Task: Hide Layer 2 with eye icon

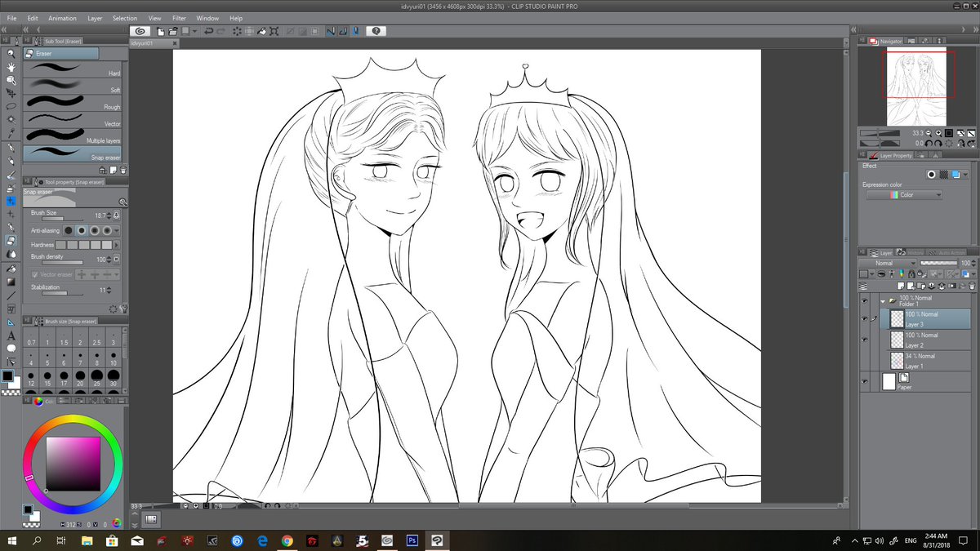Action: (865, 340)
